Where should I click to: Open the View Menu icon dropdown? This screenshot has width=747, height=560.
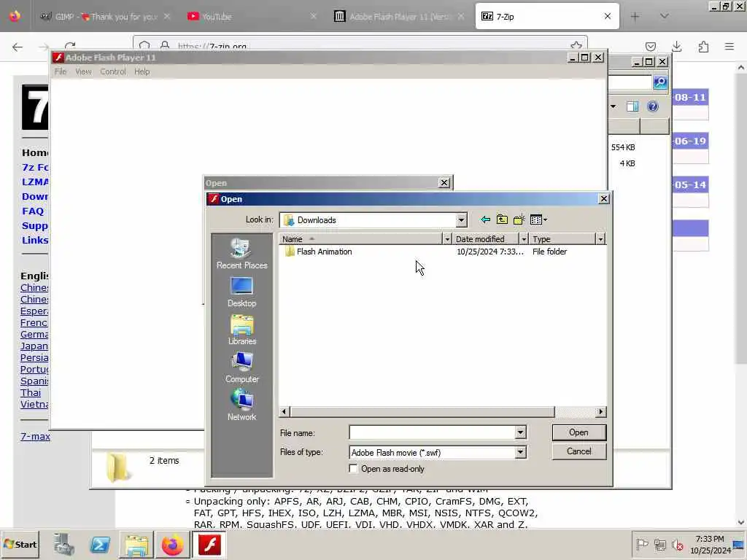pos(539,219)
